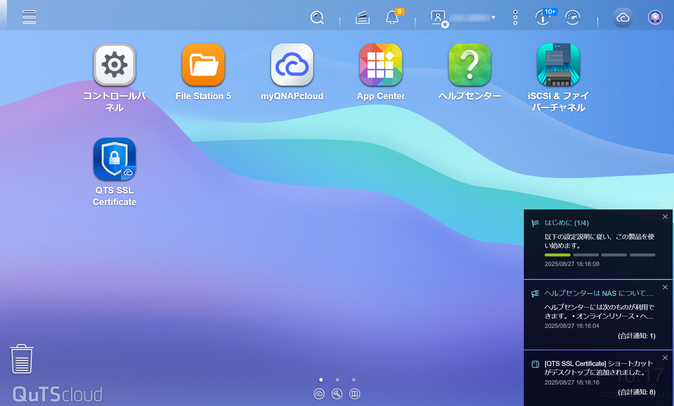674x406 pixels.
Task: Open myQNAPcloud desktop icon
Action: [x=292, y=65]
